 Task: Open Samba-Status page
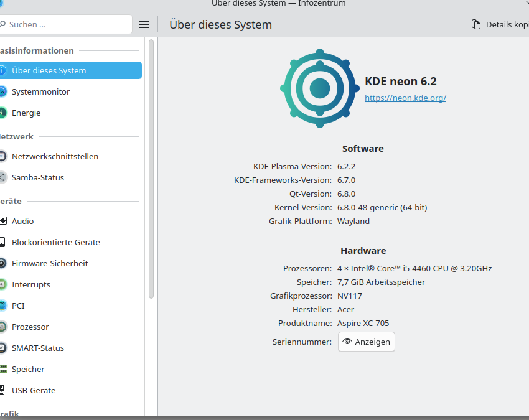coord(70,177)
